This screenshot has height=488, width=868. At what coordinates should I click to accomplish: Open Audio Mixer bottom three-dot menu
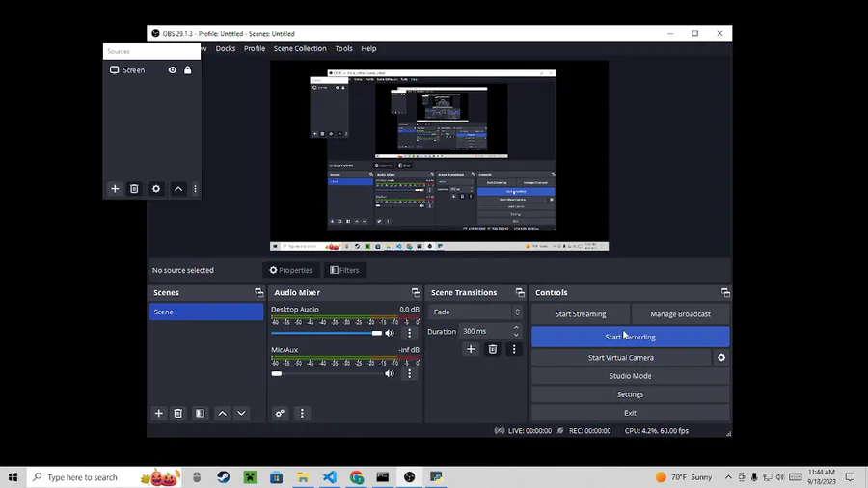point(302,414)
